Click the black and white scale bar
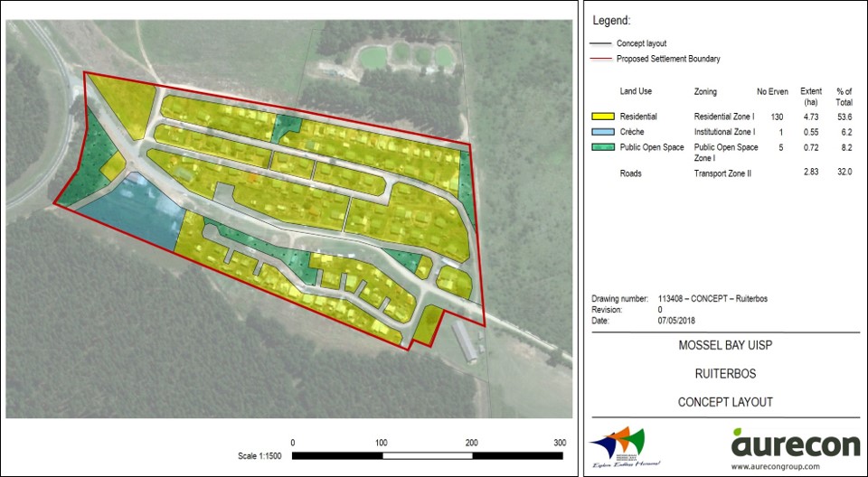868x477 pixels. click(x=429, y=455)
